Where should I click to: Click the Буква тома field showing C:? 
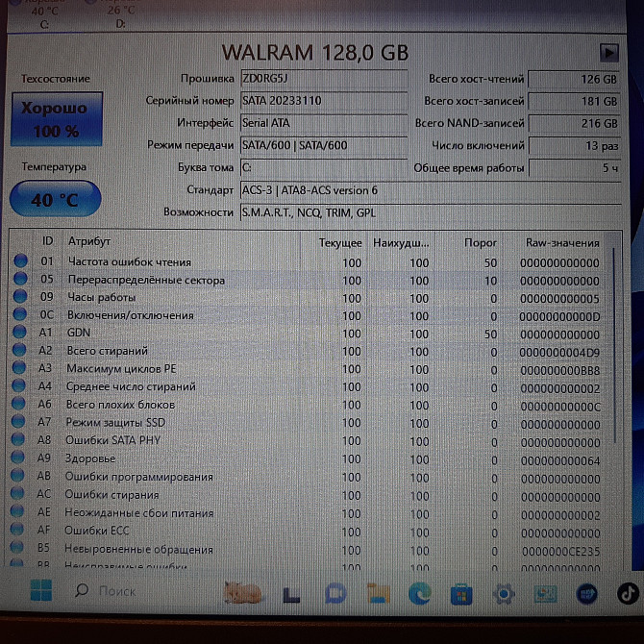324,167
